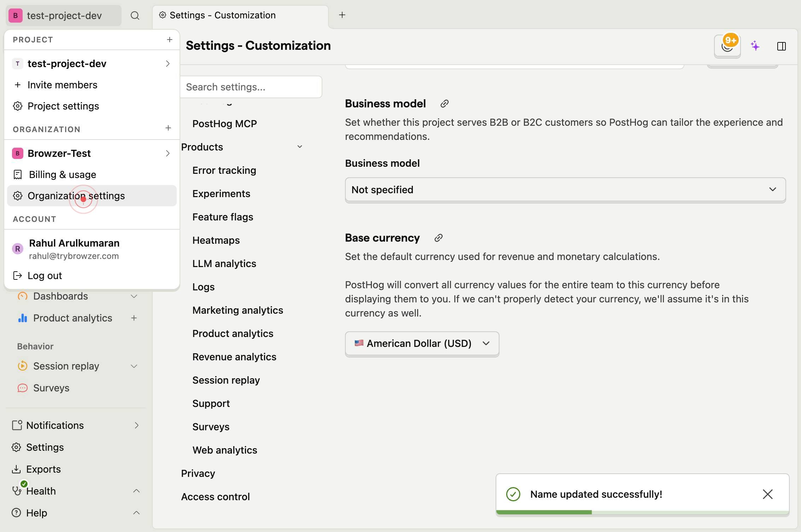Viewport: 801px width, 532px height.
Task: Click the search magnifier icon beside project name
Action: (135, 16)
